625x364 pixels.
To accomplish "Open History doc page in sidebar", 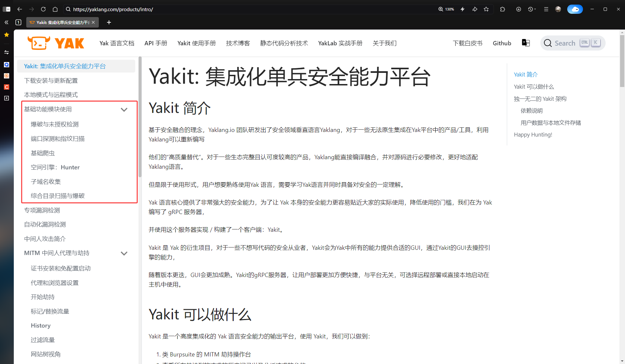I will click(x=41, y=325).
